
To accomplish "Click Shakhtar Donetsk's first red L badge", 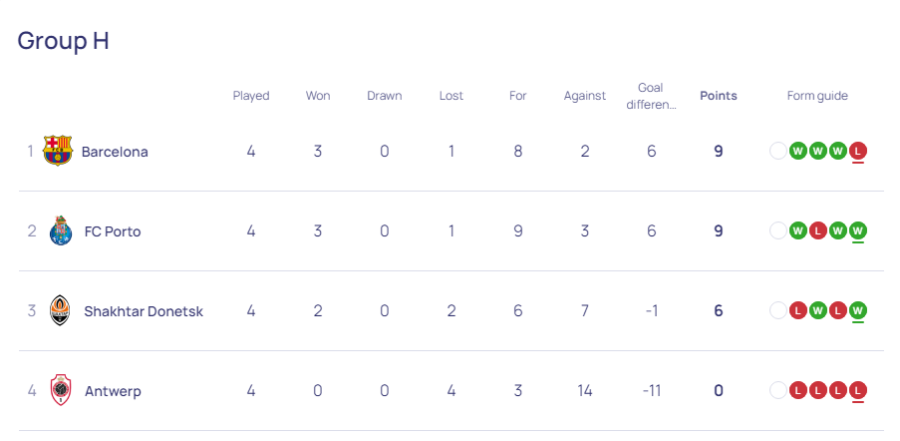I will pos(798,311).
